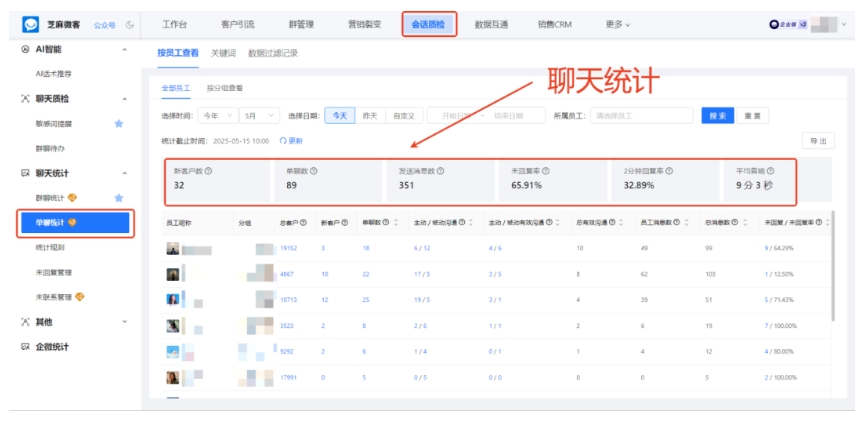Click help icon beside 新客户数 card
The image size is (864, 422).
[x=208, y=171]
